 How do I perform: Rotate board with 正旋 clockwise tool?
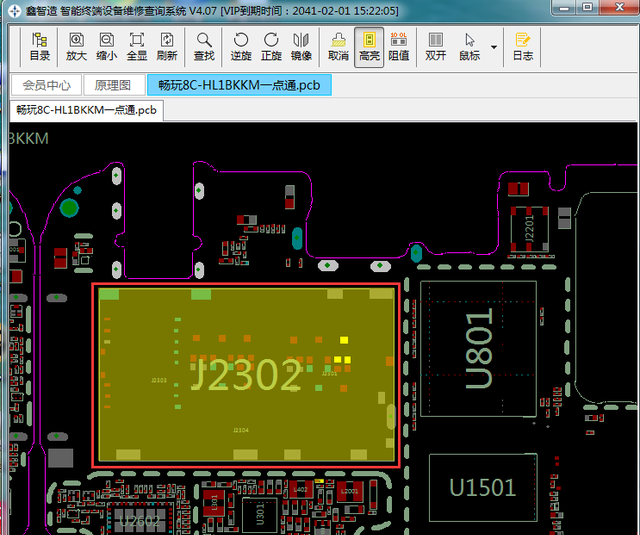[x=271, y=47]
